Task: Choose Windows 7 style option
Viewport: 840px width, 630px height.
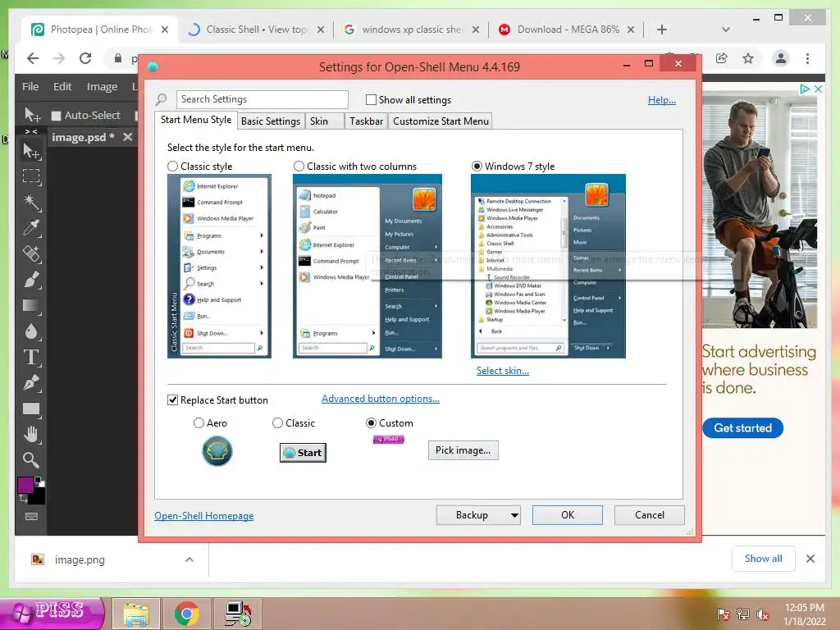Action: point(477,166)
